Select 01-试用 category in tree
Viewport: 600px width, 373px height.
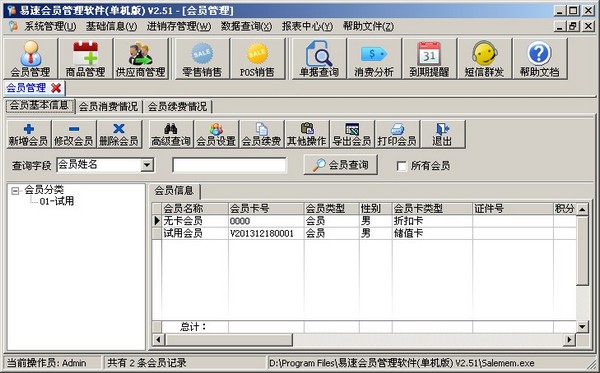tap(57, 201)
